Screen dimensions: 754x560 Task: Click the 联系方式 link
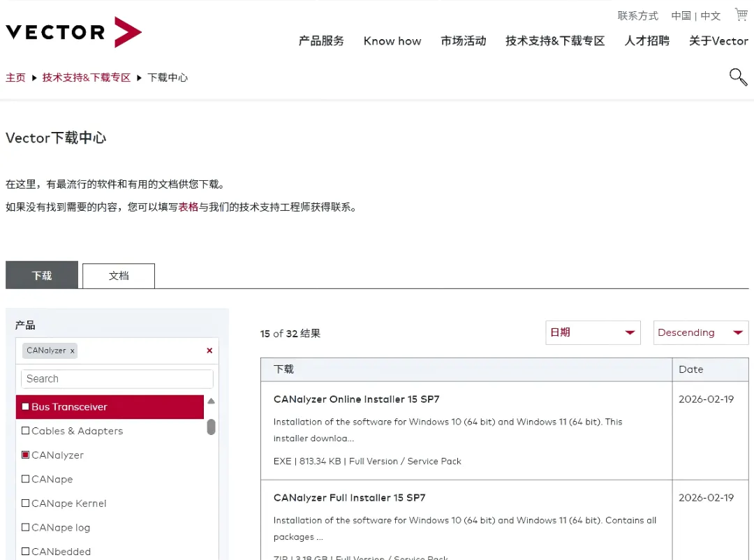(637, 16)
